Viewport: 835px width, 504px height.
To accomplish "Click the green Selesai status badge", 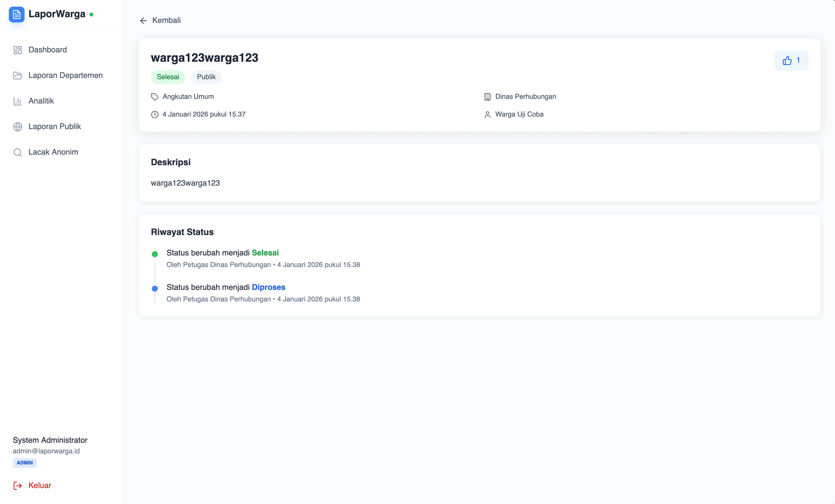I will [x=168, y=77].
